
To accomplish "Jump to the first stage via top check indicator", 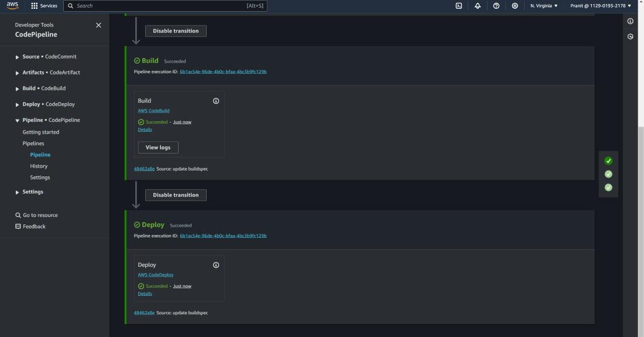I will (x=608, y=161).
